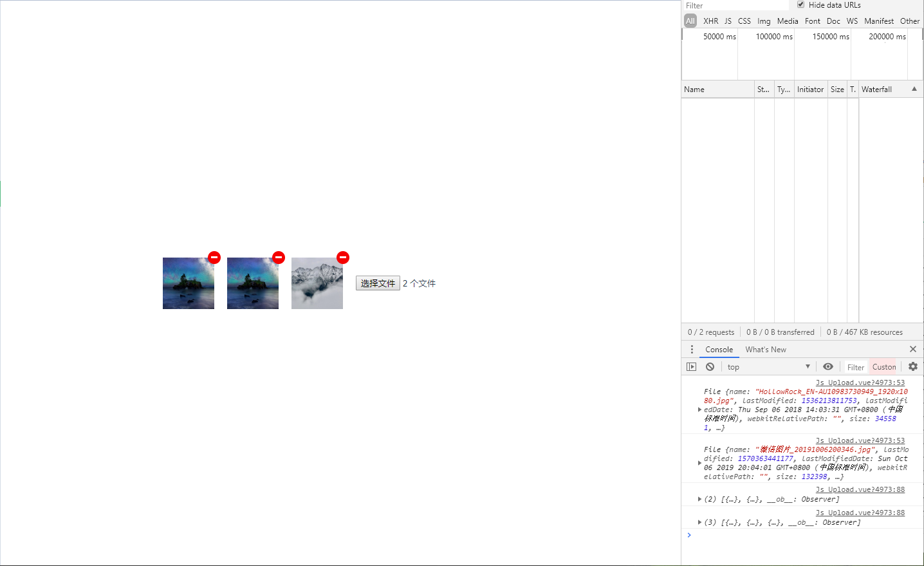The image size is (924, 566).
Task: Open the Custom log levels dropdown
Action: [883, 366]
